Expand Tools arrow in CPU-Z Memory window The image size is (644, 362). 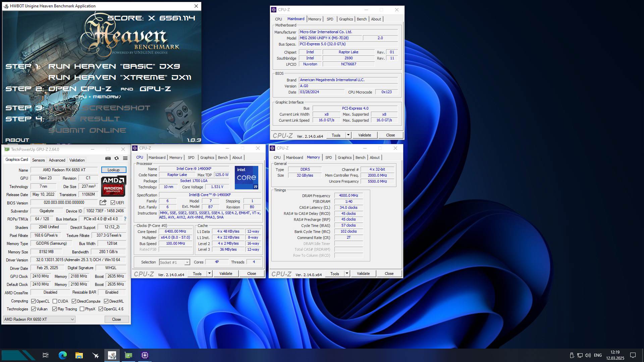click(347, 274)
